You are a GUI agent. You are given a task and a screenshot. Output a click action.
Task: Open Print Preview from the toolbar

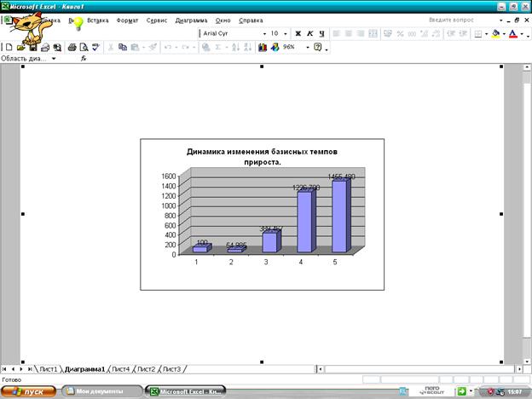tap(84, 48)
